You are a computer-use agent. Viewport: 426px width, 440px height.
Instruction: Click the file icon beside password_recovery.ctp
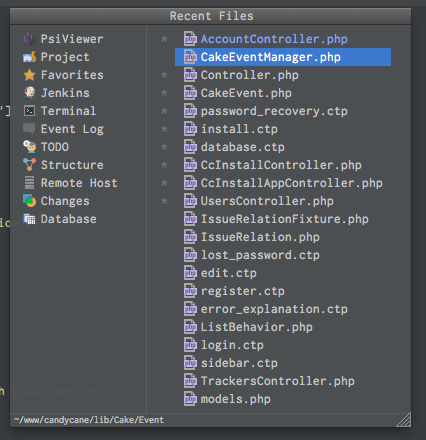(x=190, y=111)
